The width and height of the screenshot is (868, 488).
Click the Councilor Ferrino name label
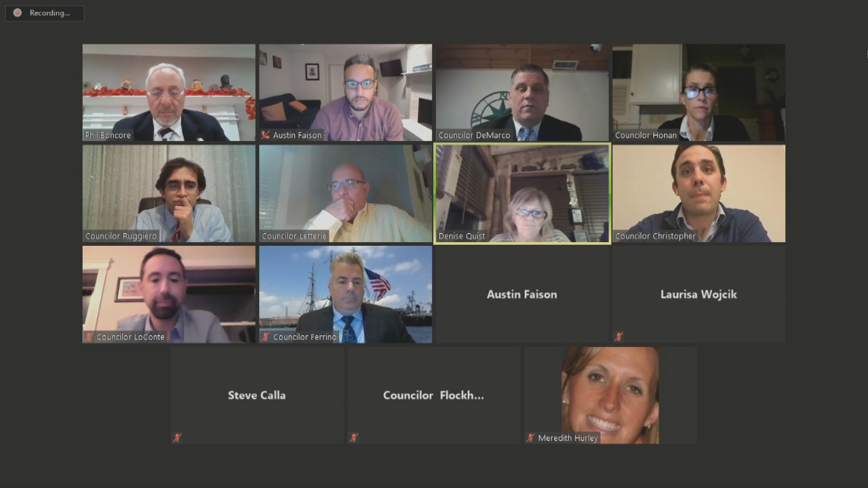click(x=305, y=337)
